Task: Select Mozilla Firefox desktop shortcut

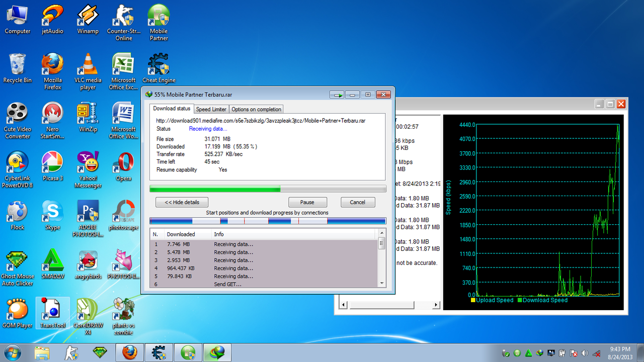Action: tap(53, 72)
